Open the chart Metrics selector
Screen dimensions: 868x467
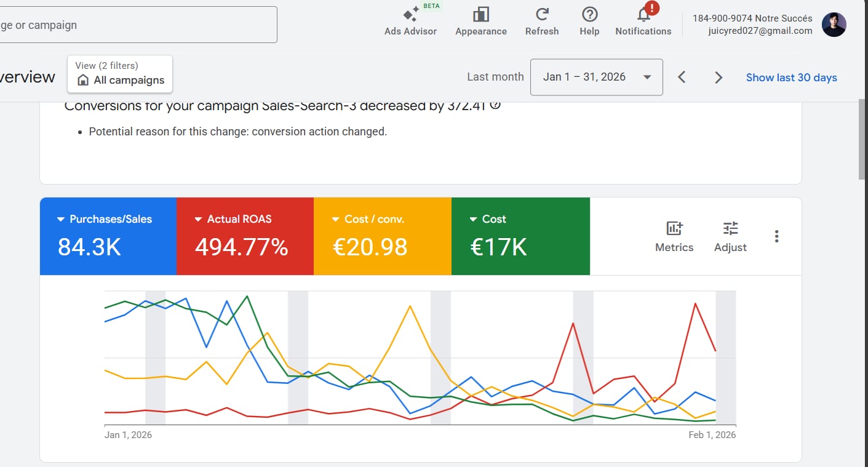(x=674, y=236)
